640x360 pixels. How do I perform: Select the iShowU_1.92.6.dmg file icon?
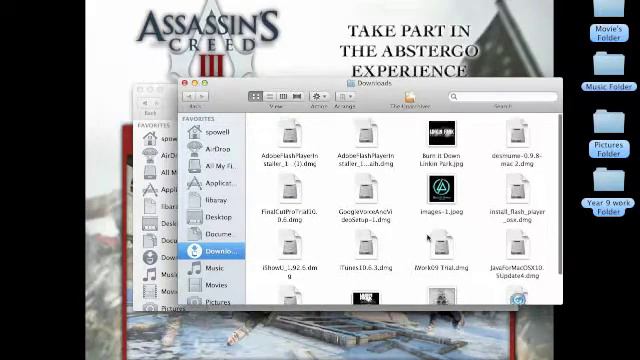click(x=290, y=245)
